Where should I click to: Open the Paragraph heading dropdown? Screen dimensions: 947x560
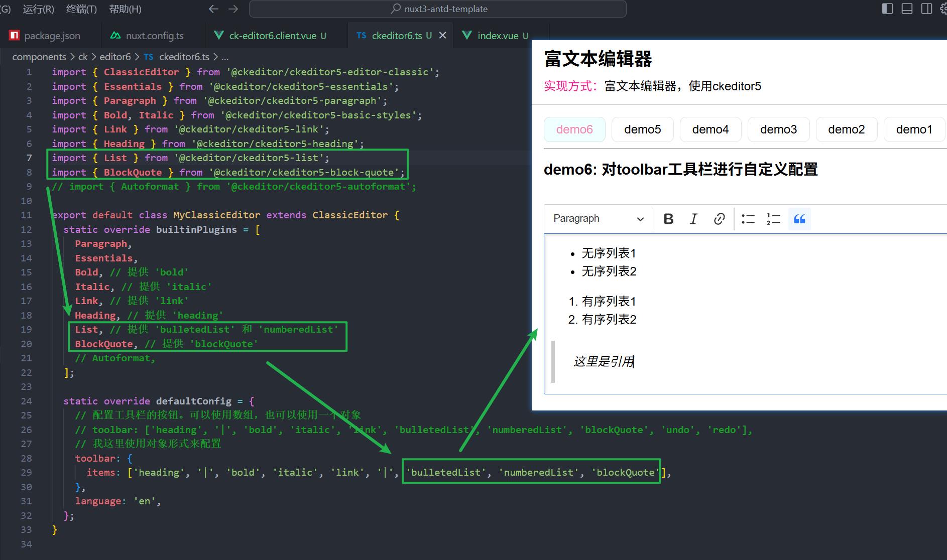click(599, 219)
